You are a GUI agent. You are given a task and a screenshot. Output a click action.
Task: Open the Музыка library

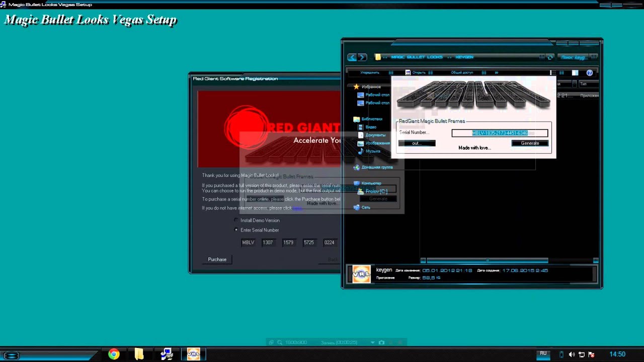point(369,151)
